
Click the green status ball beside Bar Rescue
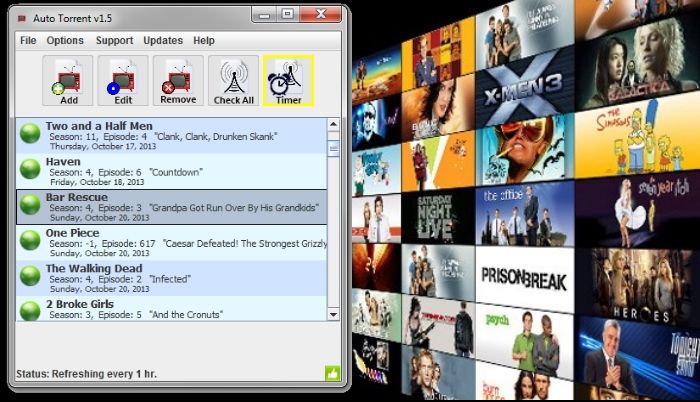pyautogui.click(x=30, y=205)
